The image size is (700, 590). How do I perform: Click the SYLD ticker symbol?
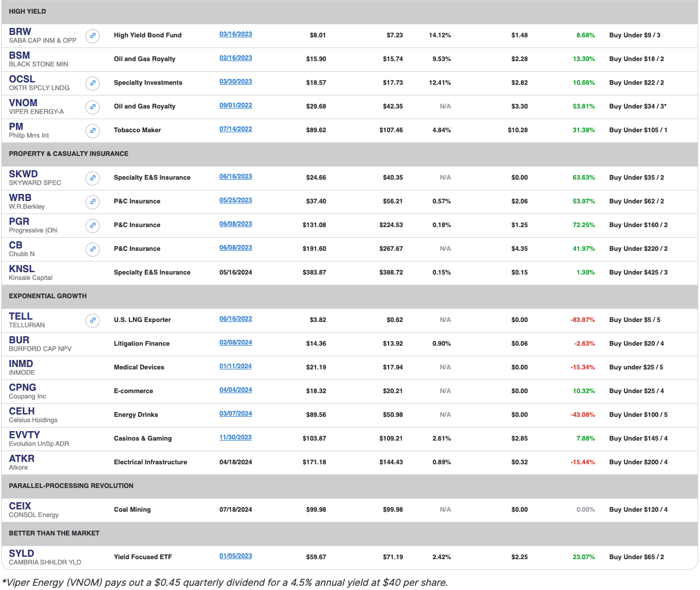[x=21, y=553]
